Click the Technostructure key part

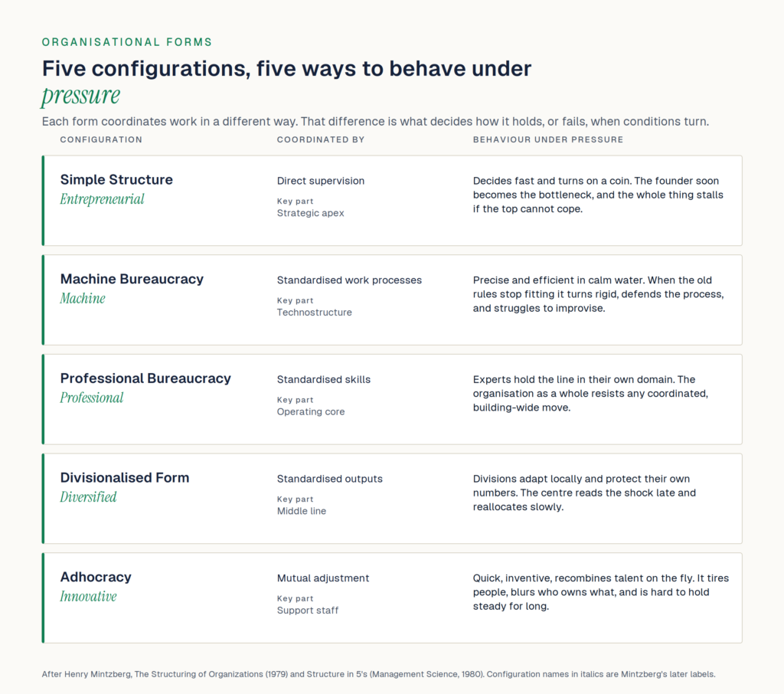point(314,313)
